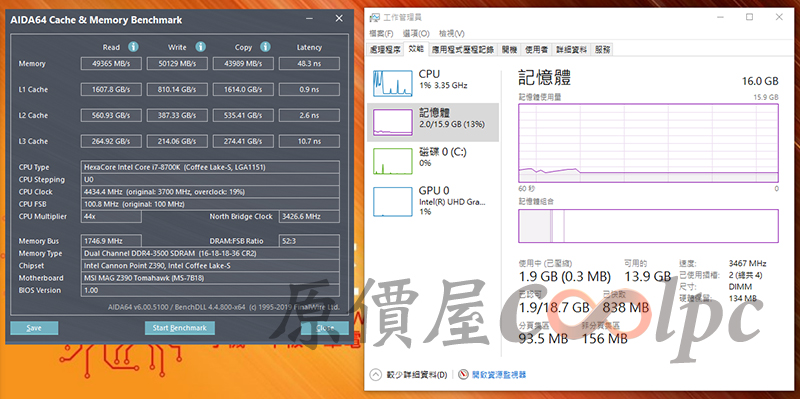
Task: Click the Save button in AIDA64
Action: [x=34, y=328]
